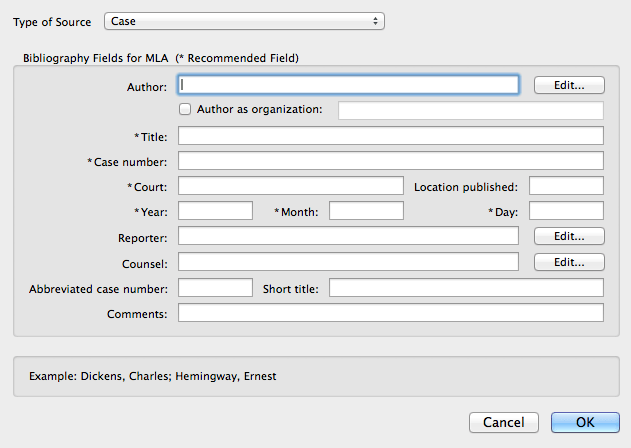Click into the Title field
Image resolution: width=631 pixels, height=448 pixels.
click(390, 136)
